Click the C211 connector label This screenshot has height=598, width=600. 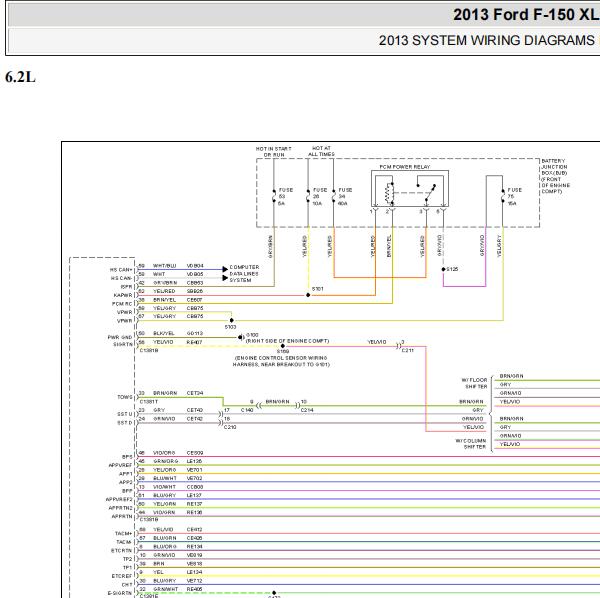tap(407, 350)
